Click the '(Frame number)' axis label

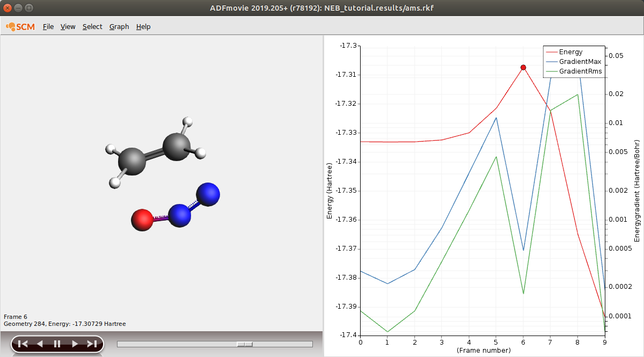point(483,351)
